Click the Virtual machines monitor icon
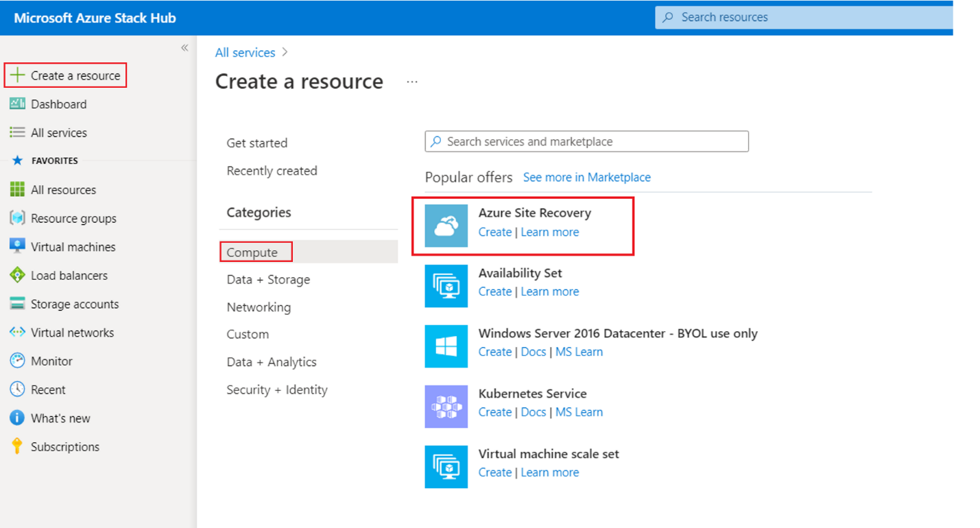 (17, 247)
